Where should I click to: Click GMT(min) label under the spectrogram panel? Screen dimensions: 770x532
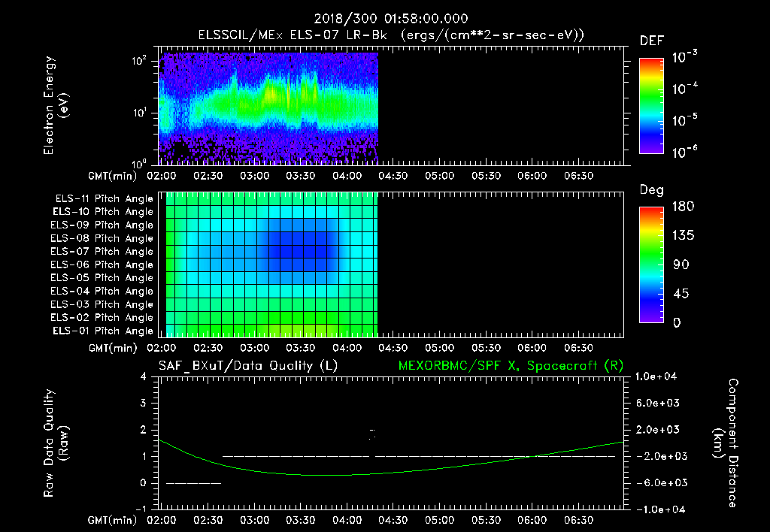tap(112, 176)
